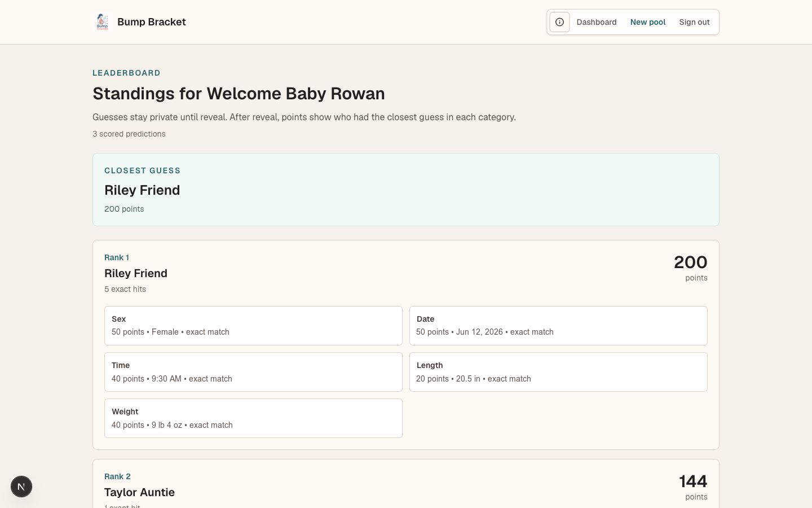
Task: Click the 3 scored predictions text
Action: tap(129, 134)
